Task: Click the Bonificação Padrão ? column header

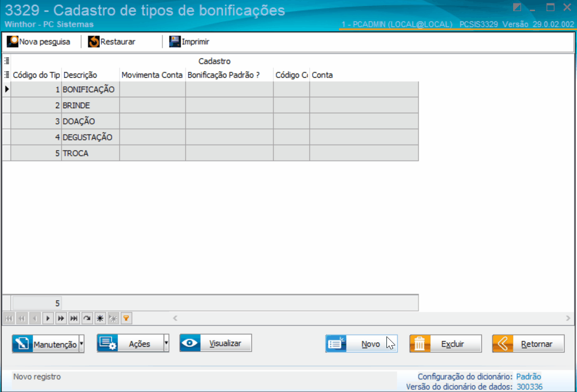Action: coord(229,75)
